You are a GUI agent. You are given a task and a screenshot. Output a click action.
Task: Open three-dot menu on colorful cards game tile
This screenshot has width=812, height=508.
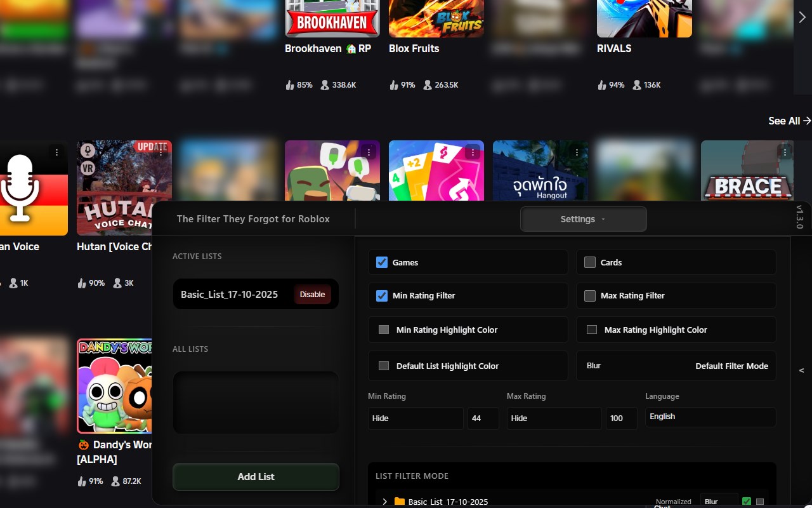(473, 152)
